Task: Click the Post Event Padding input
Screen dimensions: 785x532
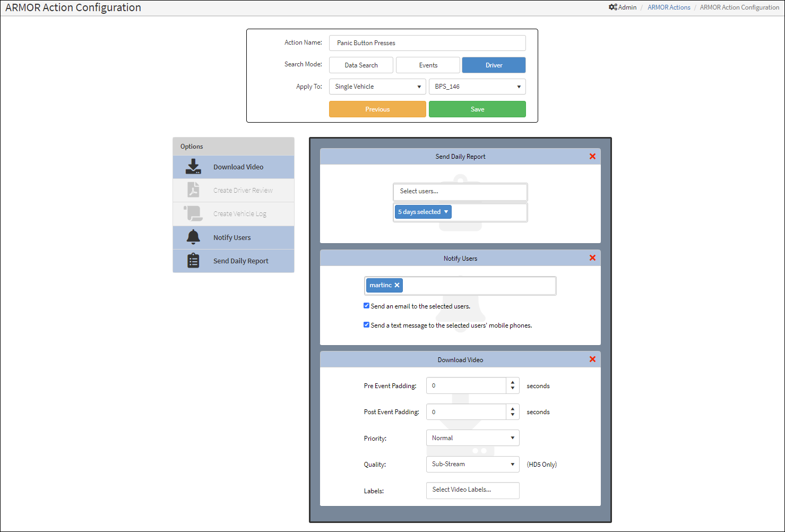Action: (x=466, y=412)
